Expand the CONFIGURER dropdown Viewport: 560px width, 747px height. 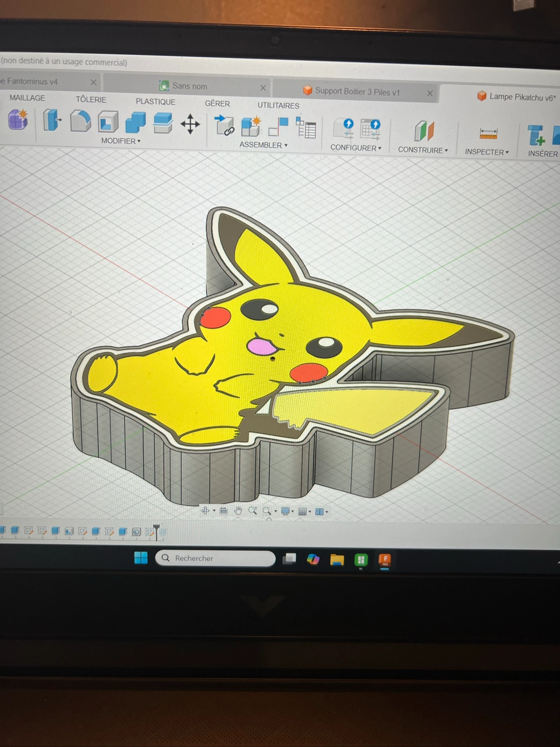click(356, 148)
